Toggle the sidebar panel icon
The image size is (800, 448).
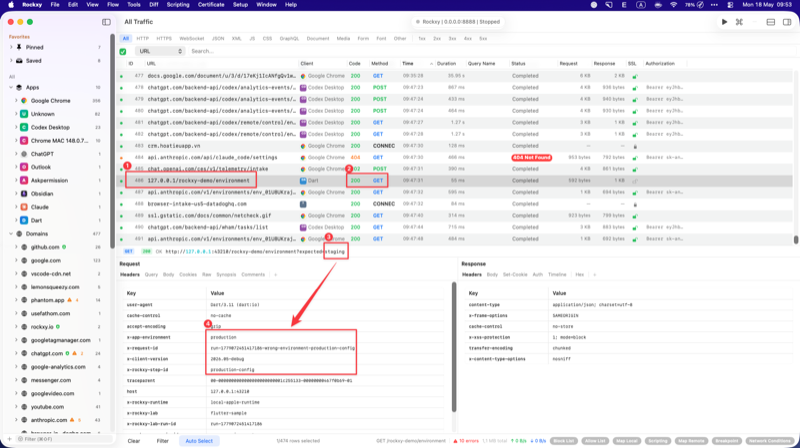click(106, 22)
